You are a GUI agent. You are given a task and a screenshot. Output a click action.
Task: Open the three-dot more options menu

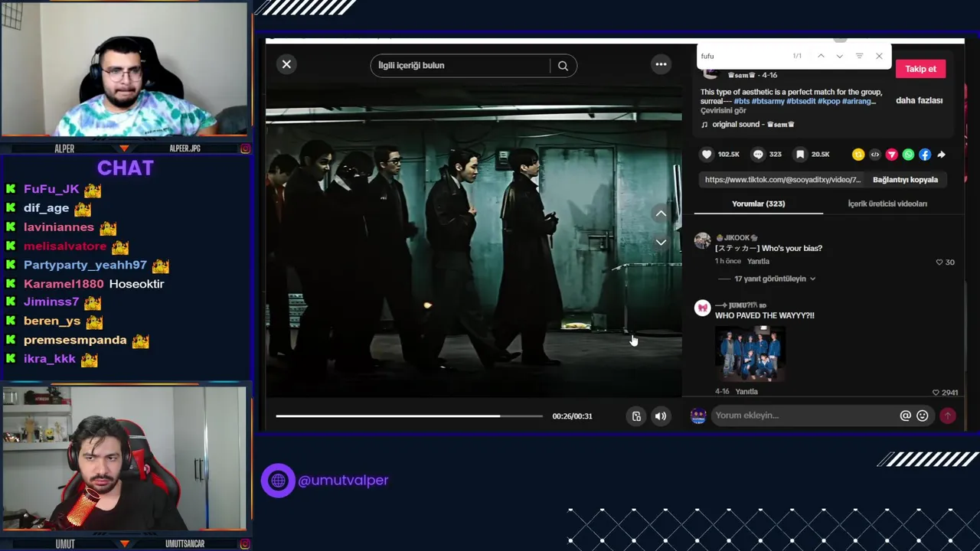pyautogui.click(x=661, y=64)
